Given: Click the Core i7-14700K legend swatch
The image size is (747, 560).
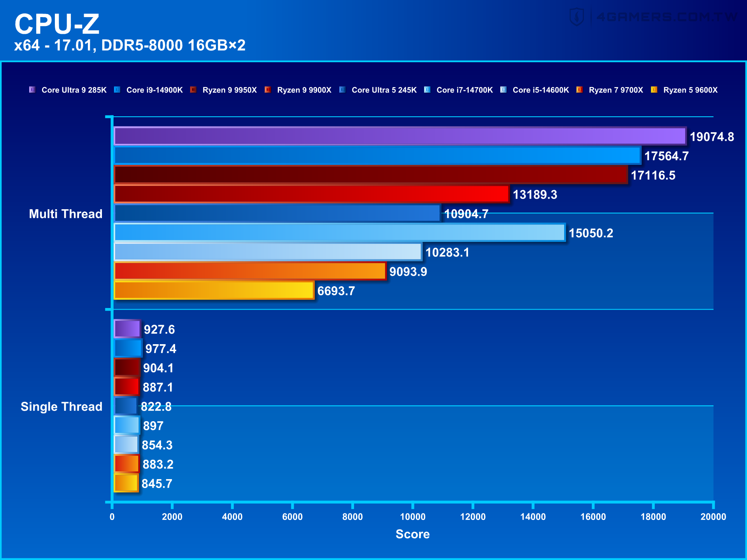Looking at the screenshot, I should coord(427,90).
